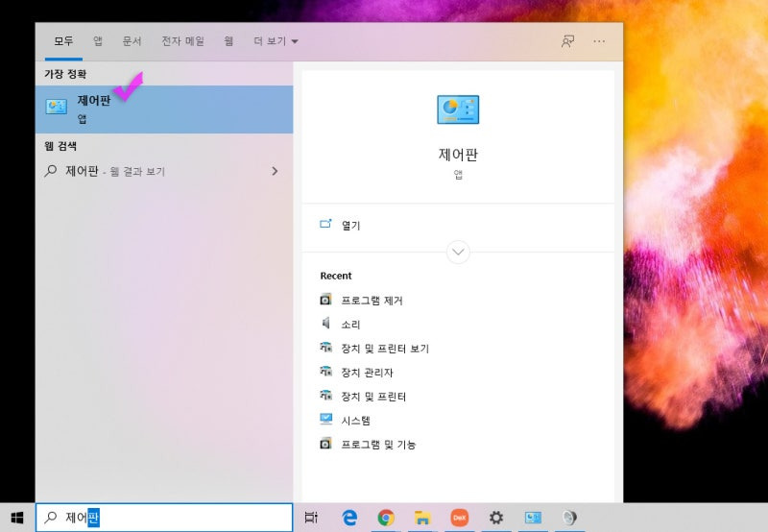Open the 더 보기 dropdown

coord(276,41)
